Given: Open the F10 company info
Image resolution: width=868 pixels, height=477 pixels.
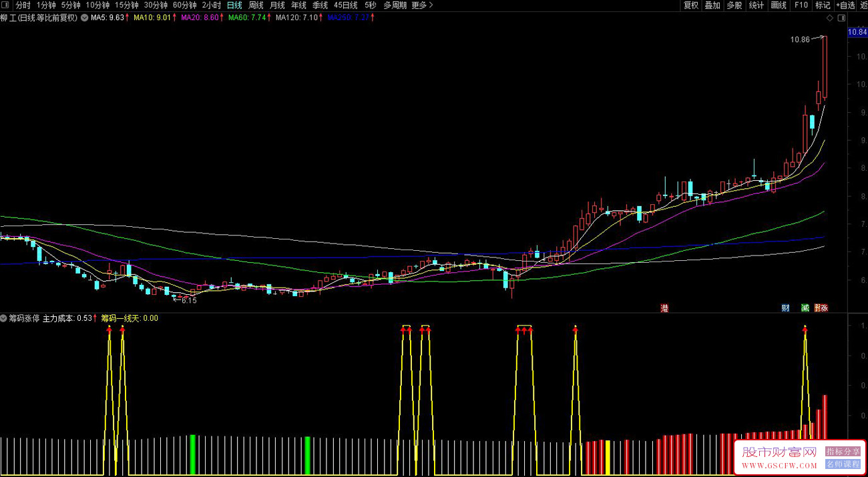Looking at the screenshot, I should coord(801,5).
